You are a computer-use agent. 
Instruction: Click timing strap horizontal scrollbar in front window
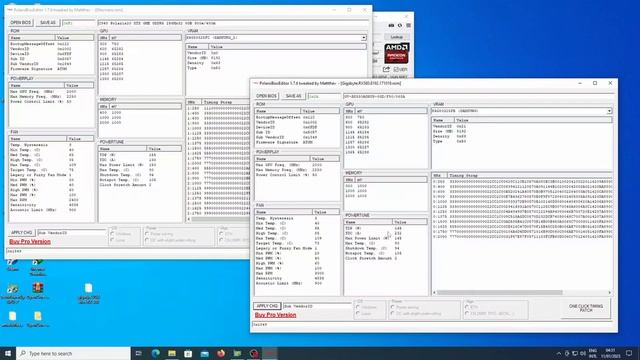point(500,292)
